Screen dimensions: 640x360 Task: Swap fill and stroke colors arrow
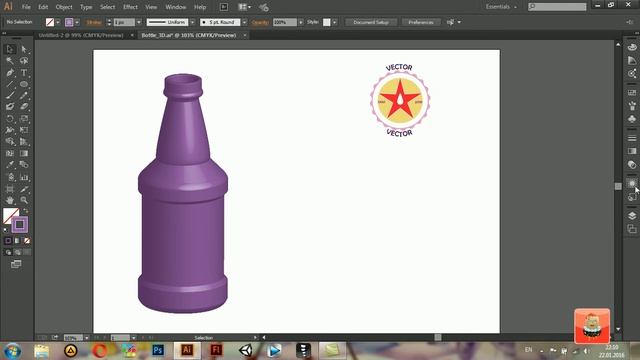pyautogui.click(x=25, y=211)
